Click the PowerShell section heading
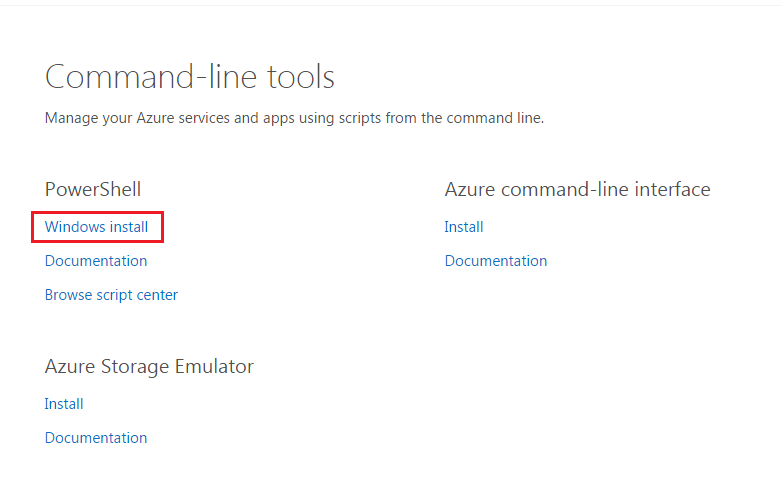The height and width of the screenshot is (482, 782). click(x=93, y=190)
